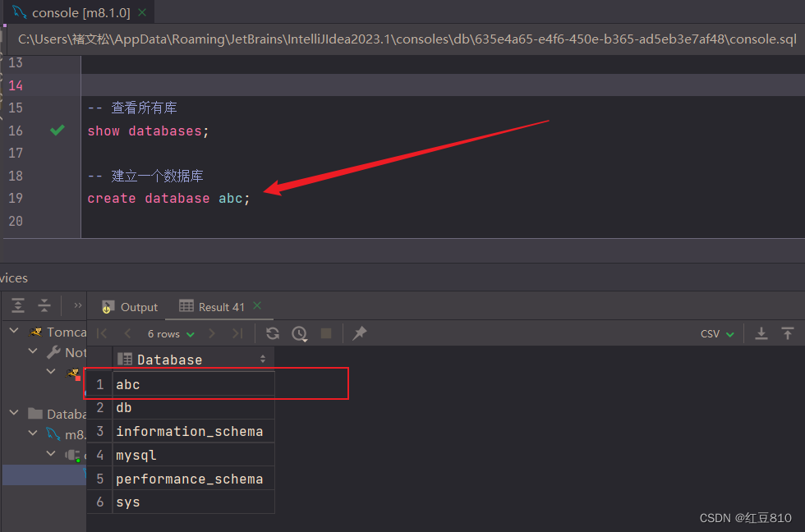The height and width of the screenshot is (532, 805).
Task: Collapse all nodes in the Services panel
Action: coord(43,305)
